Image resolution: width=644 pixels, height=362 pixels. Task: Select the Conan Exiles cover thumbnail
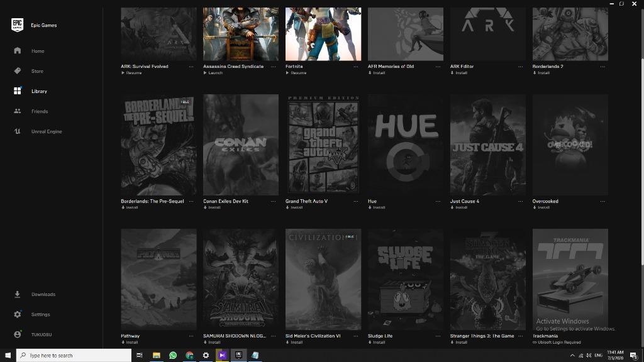tap(241, 145)
